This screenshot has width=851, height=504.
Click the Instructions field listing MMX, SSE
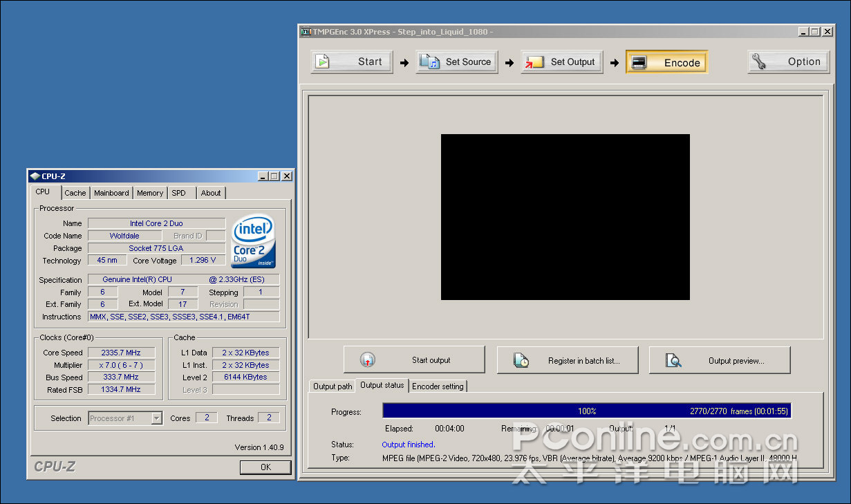click(184, 317)
